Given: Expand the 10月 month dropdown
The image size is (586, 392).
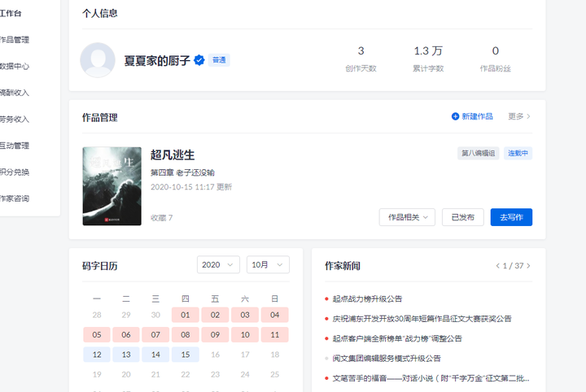Looking at the screenshot, I should coord(268,264).
